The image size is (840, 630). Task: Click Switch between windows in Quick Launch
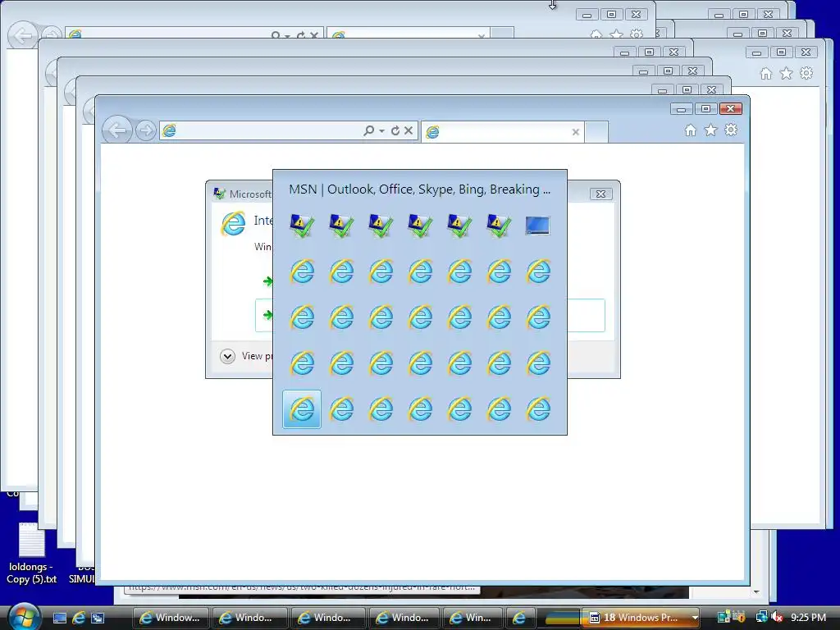pos(98,618)
